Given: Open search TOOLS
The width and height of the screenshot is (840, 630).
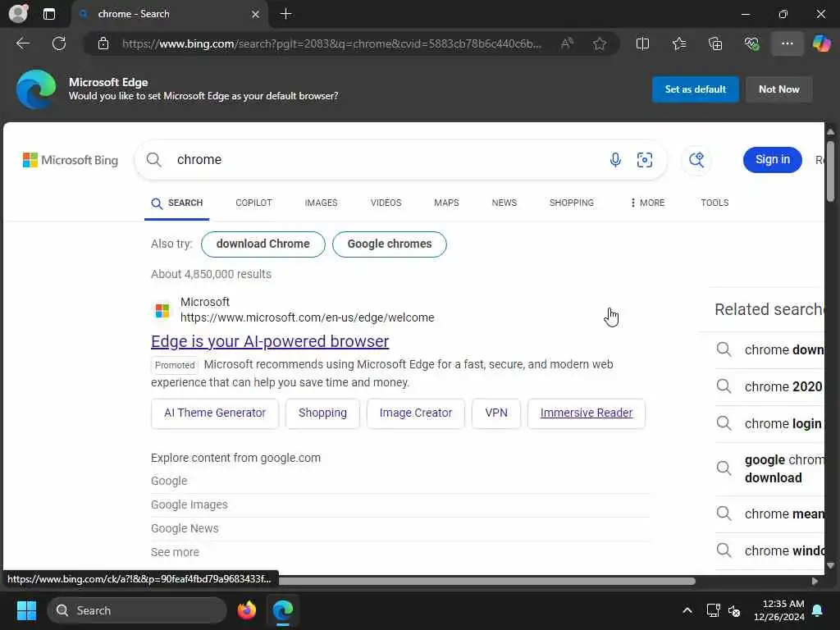Looking at the screenshot, I should pyautogui.click(x=714, y=203).
